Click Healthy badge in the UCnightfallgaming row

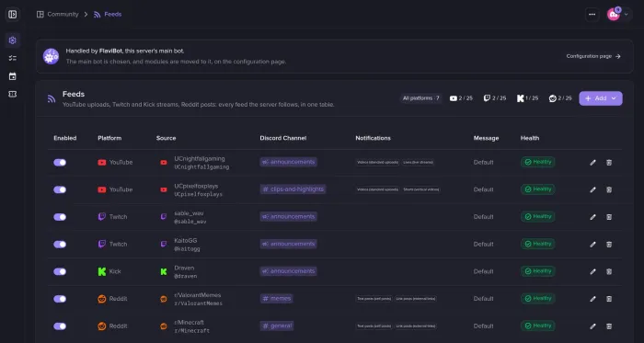[538, 162]
